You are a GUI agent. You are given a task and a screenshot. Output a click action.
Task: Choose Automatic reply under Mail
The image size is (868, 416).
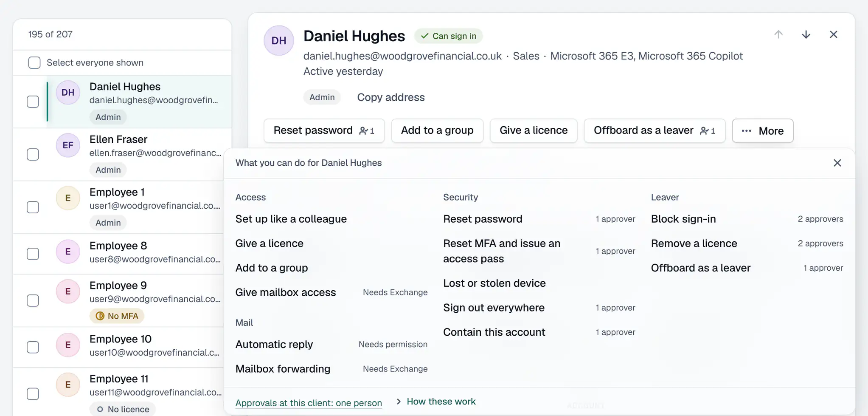(x=274, y=344)
